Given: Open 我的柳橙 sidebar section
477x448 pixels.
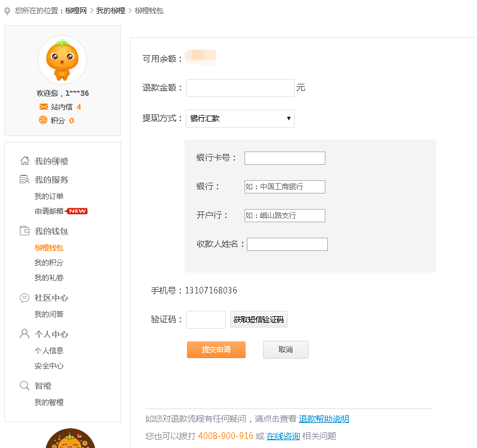Looking at the screenshot, I should click(x=52, y=161).
